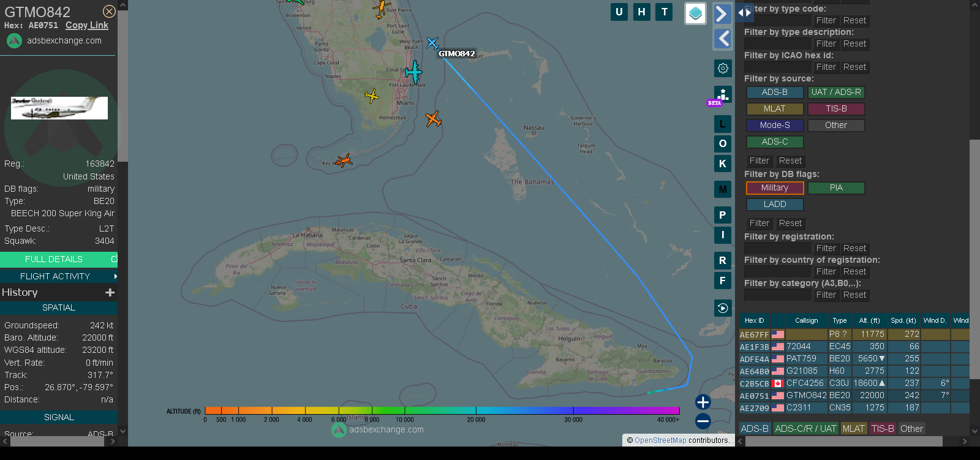Image resolution: width=980 pixels, height=460 pixels.
Task: Toggle the F map button
Action: tap(723, 281)
